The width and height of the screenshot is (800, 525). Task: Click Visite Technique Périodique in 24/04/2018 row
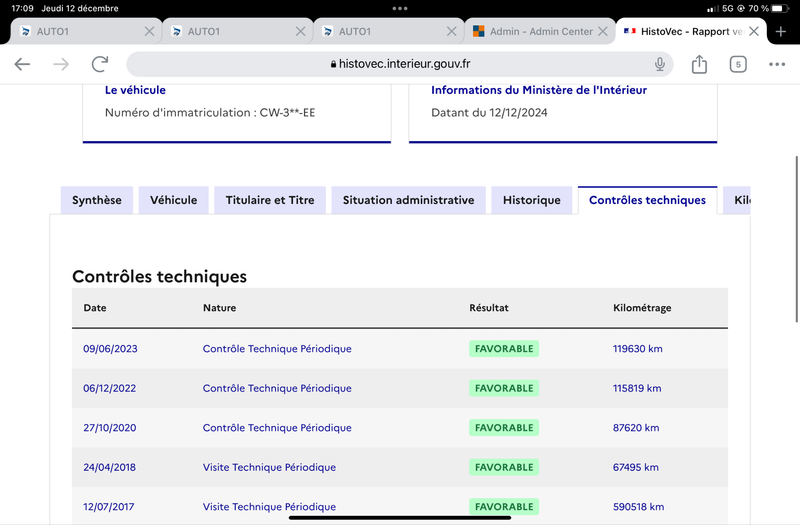tap(269, 467)
